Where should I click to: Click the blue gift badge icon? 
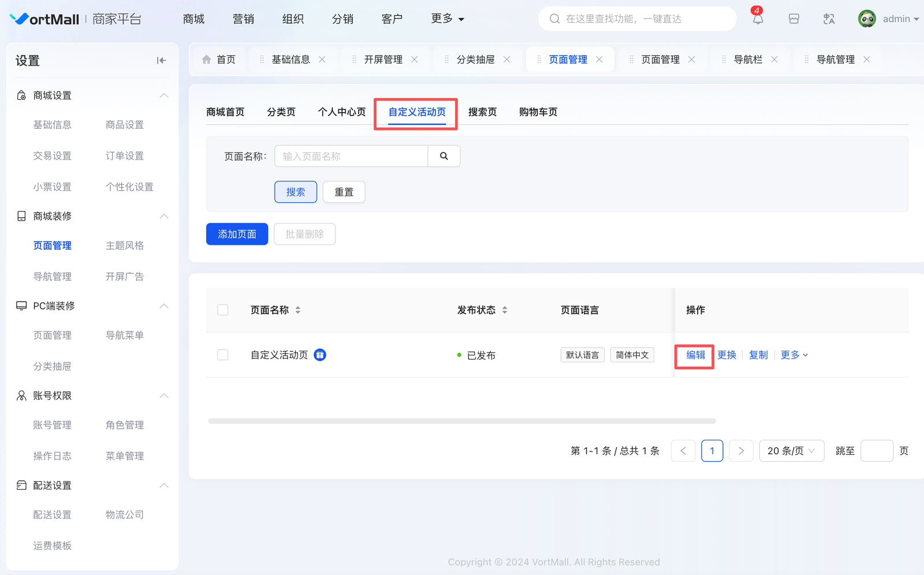(x=320, y=355)
